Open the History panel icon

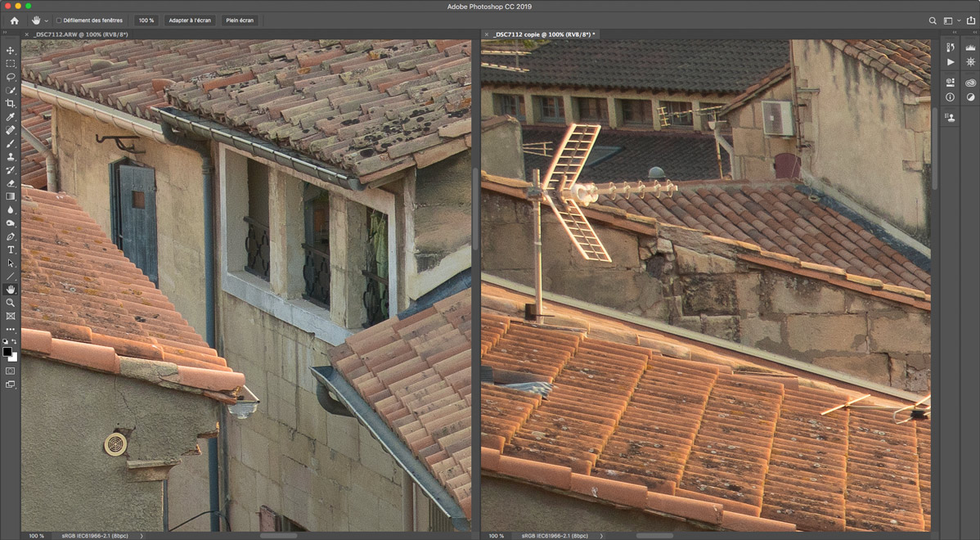point(950,48)
